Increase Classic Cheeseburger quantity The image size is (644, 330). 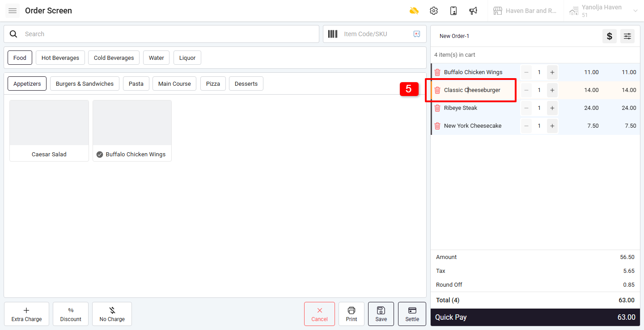[552, 90]
